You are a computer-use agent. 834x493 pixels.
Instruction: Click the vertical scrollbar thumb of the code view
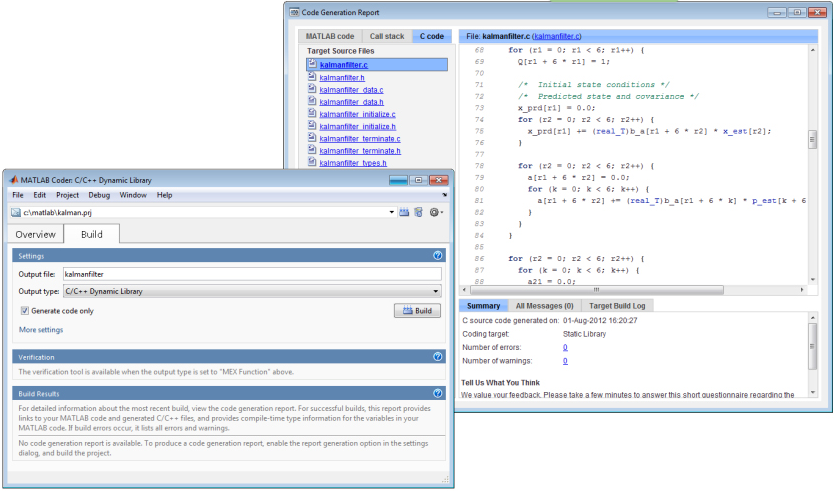pyautogui.click(x=812, y=139)
